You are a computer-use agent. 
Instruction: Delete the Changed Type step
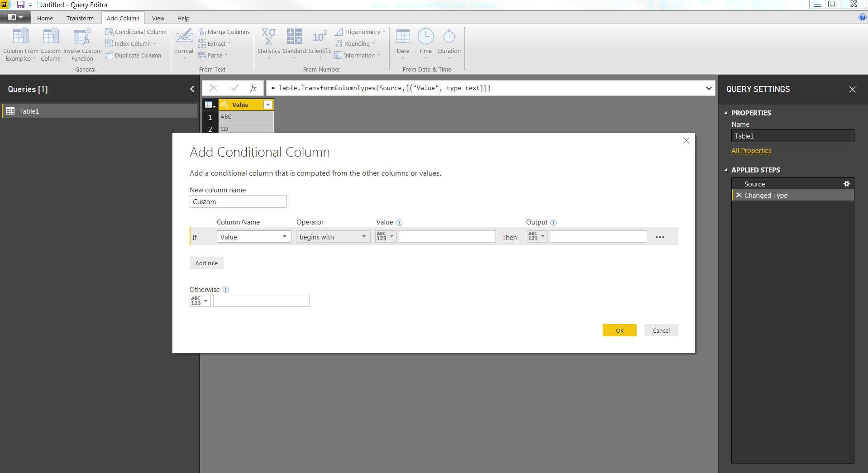739,195
